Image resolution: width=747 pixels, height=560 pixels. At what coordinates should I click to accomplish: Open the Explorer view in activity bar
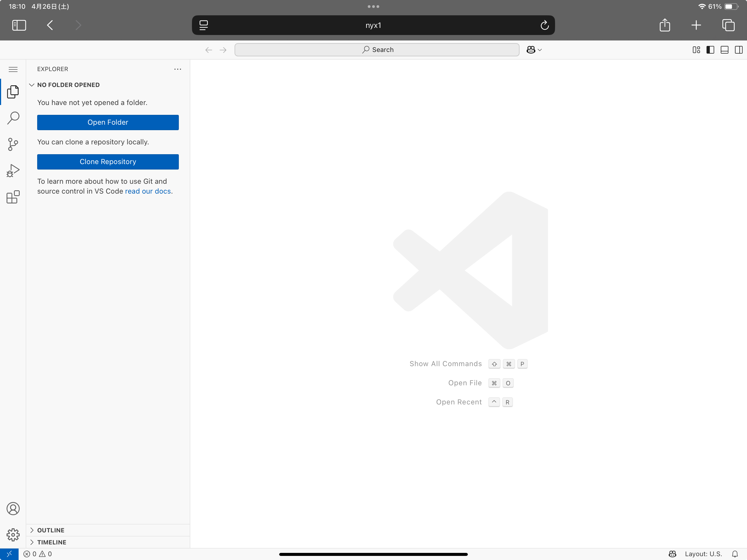click(13, 92)
